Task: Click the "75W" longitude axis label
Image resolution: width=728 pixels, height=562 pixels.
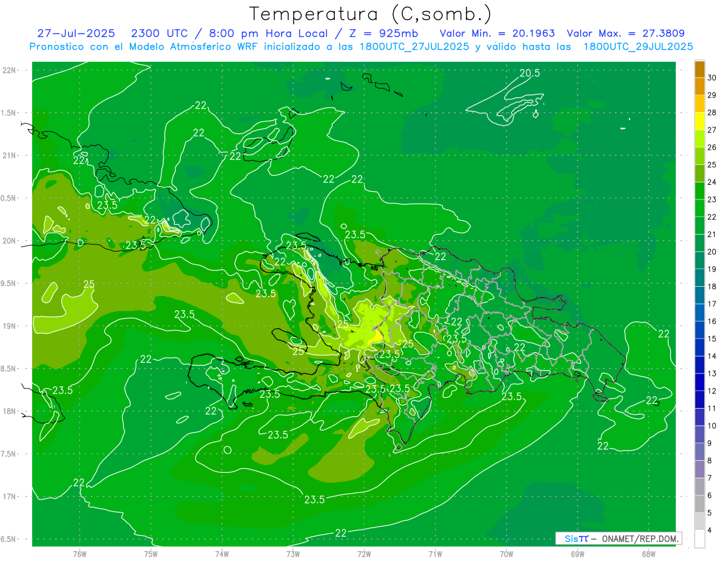Action: 150,554
